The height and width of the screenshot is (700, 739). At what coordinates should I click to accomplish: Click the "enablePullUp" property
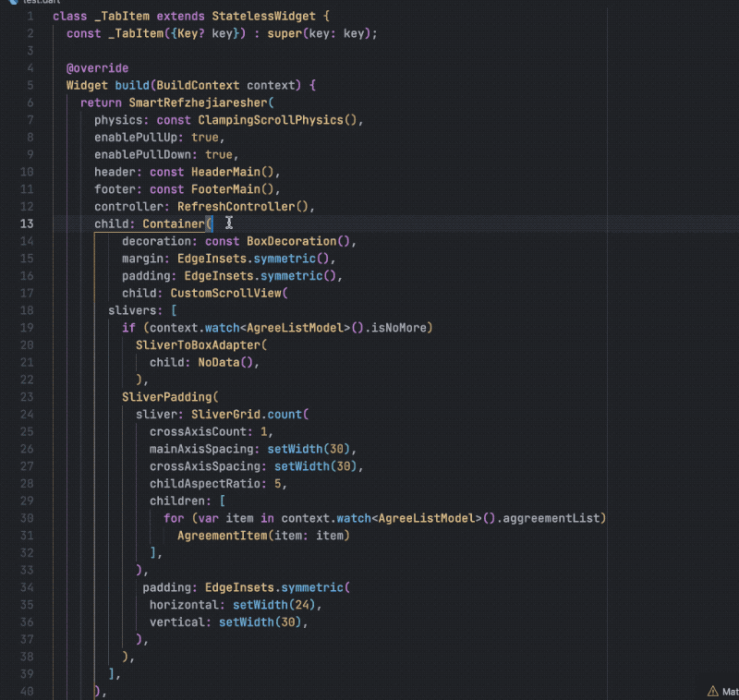click(136, 138)
